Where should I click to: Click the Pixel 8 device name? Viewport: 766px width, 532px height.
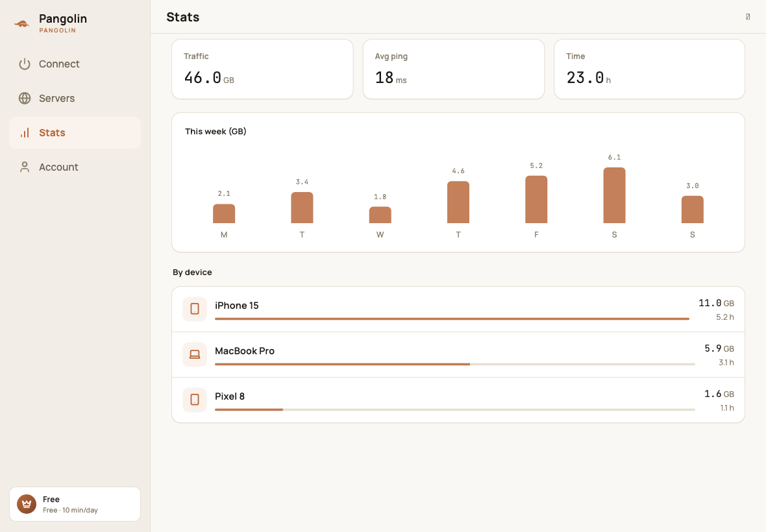pos(230,396)
